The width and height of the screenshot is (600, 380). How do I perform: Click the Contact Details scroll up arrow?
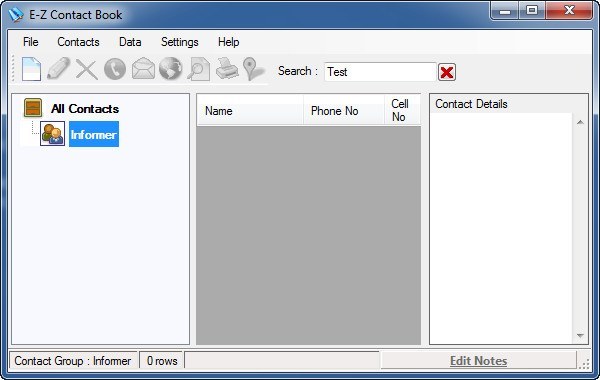tap(580, 122)
